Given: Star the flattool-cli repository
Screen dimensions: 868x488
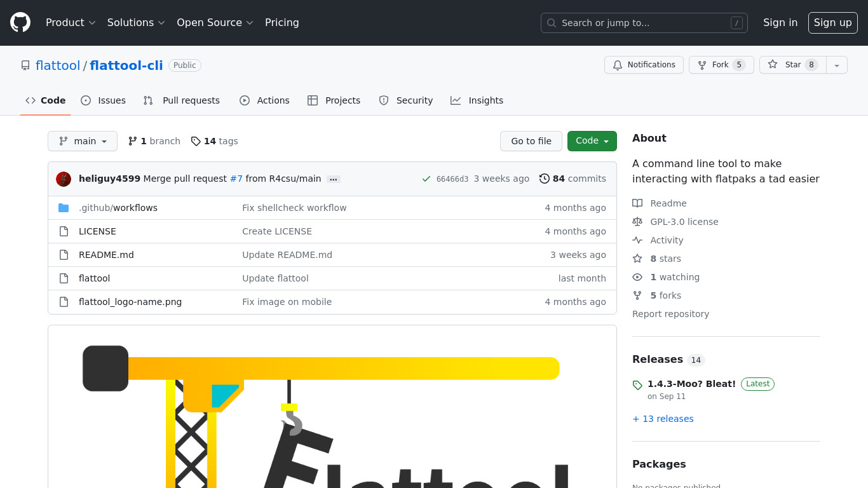Looking at the screenshot, I should tap(793, 65).
